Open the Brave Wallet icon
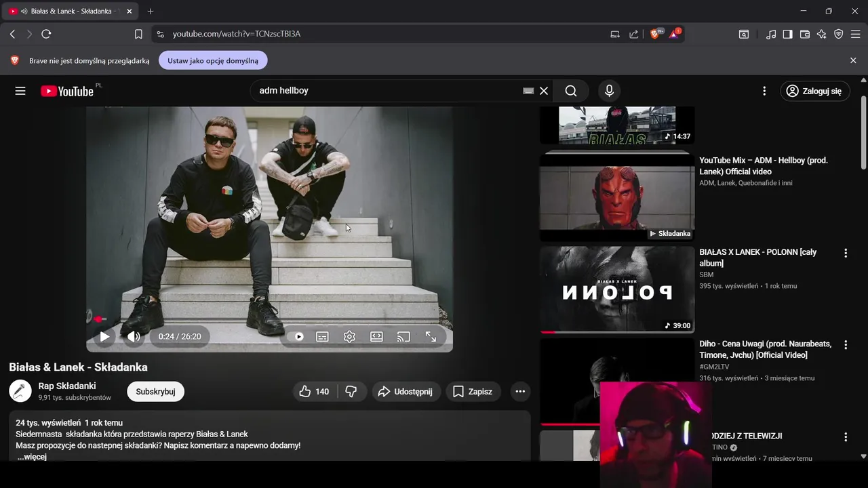This screenshot has width=868, height=488. coord(805,34)
